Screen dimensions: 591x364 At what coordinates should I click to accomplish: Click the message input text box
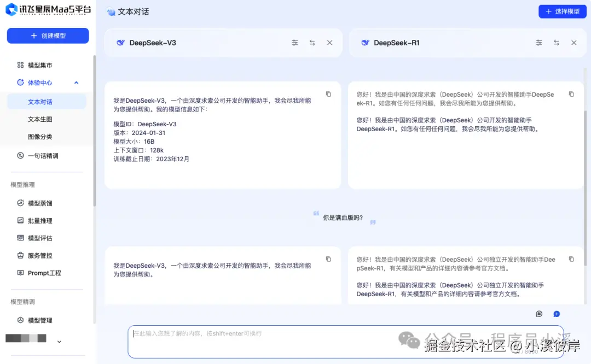(346, 342)
